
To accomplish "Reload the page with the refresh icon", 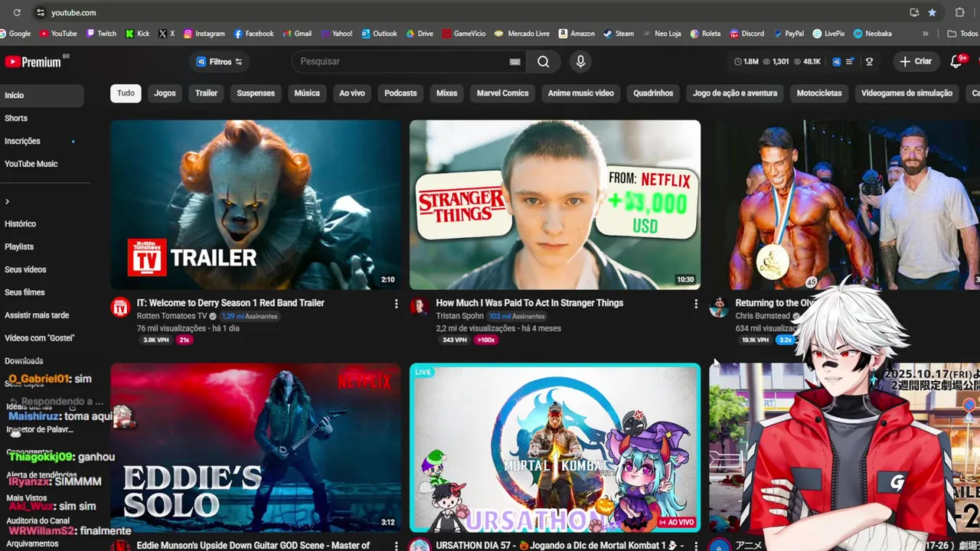I will pyautogui.click(x=17, y=12).
